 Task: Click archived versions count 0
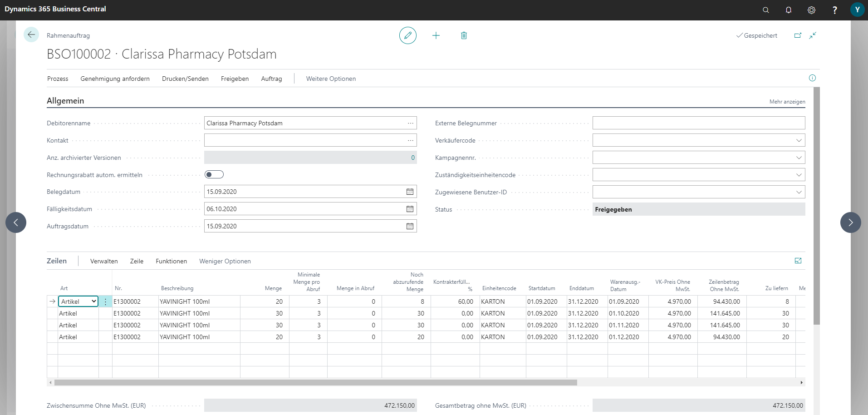(413, 158)
